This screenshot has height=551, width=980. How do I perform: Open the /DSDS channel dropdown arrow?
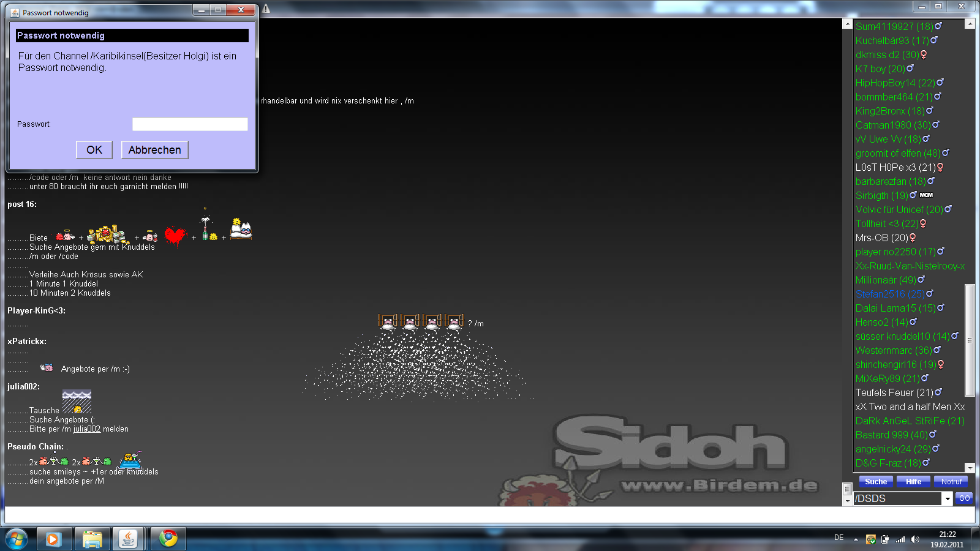948,499
